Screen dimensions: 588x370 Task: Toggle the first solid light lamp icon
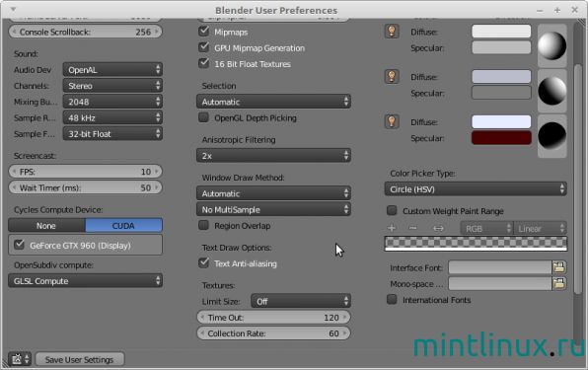pos(392,32)
